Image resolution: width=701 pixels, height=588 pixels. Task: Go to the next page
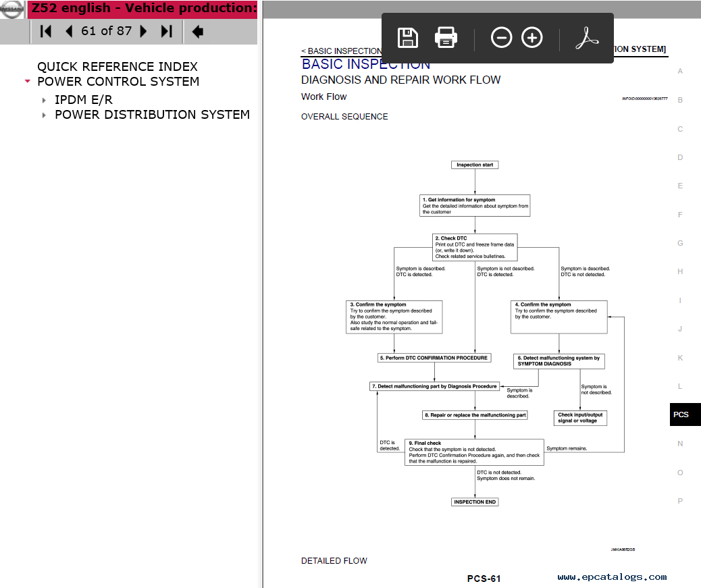[143, 31]
